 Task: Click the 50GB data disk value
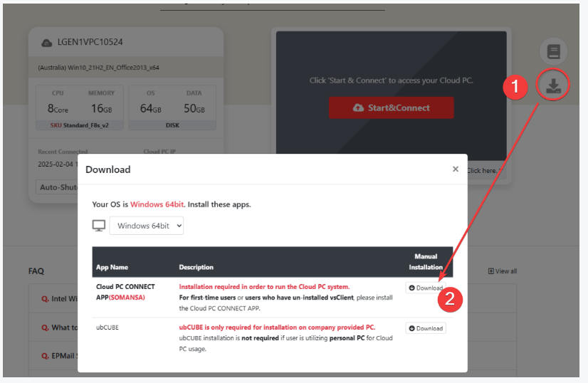194,109
